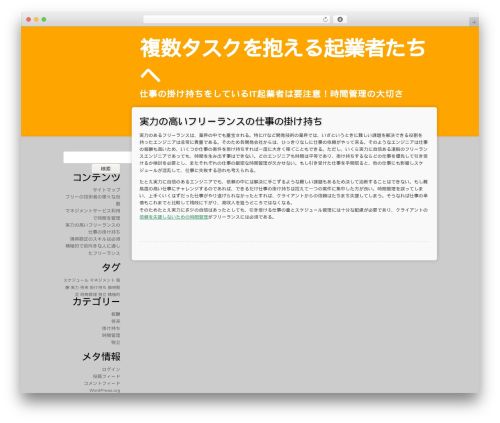
Task: Click the sidebar search text field
Action: point(97,157)
